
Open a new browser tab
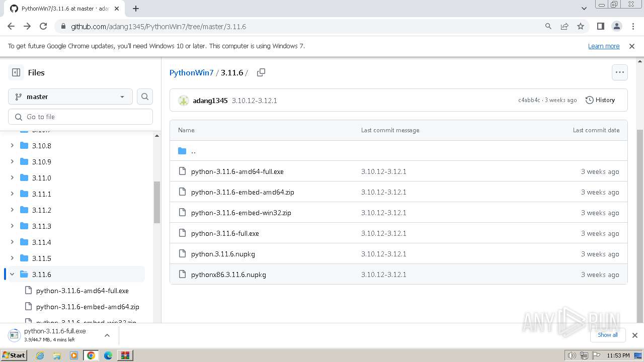click(136, 9)
